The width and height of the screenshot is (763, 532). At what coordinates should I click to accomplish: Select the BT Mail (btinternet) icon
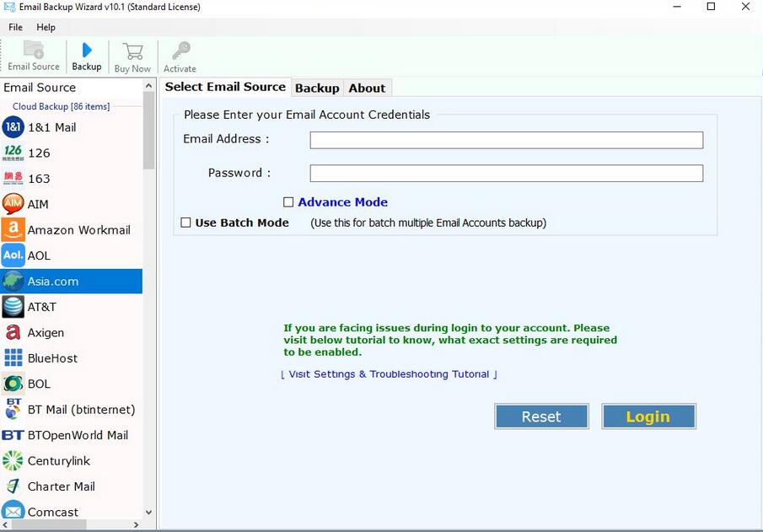tap(13, 410)
